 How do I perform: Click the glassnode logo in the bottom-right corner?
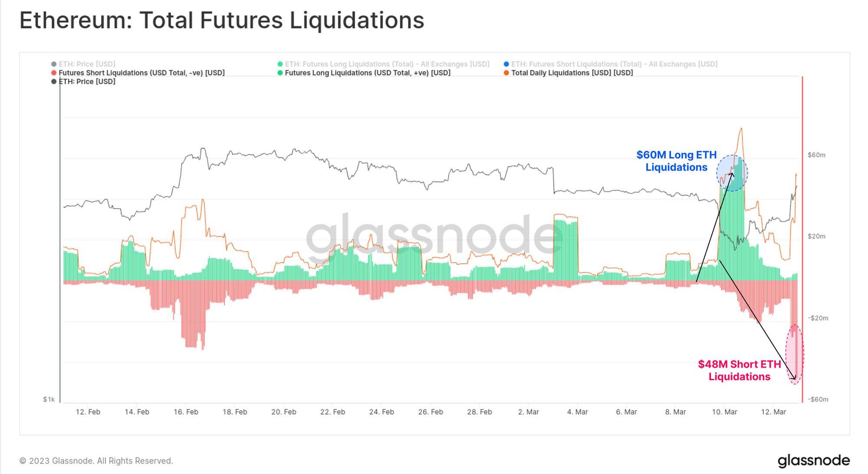813,461
